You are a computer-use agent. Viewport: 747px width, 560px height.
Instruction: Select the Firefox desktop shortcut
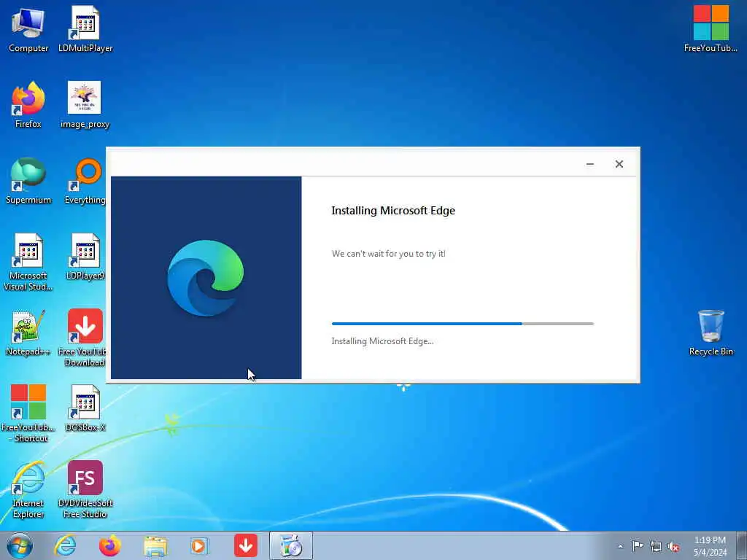point(28,105)
